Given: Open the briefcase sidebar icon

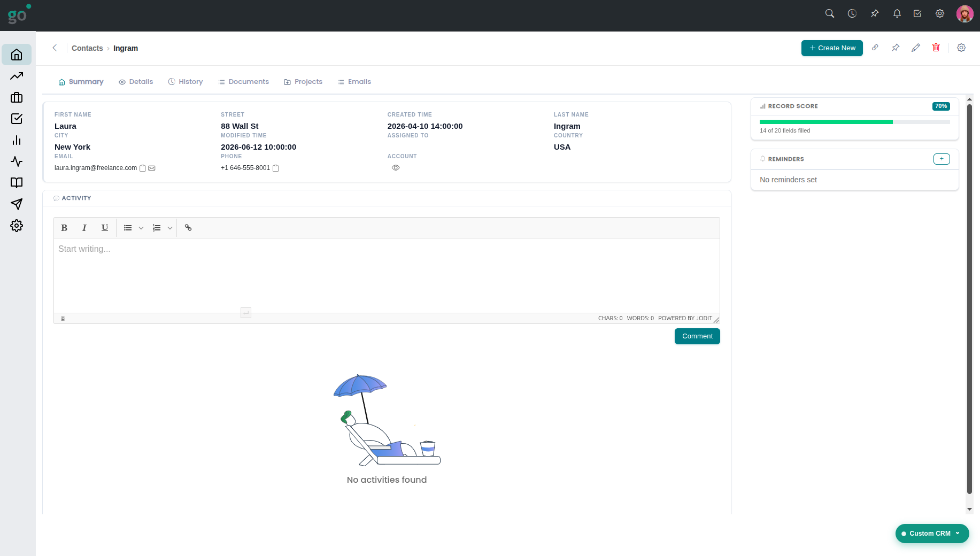Looking at the screenshot, I should coord(17,97).
